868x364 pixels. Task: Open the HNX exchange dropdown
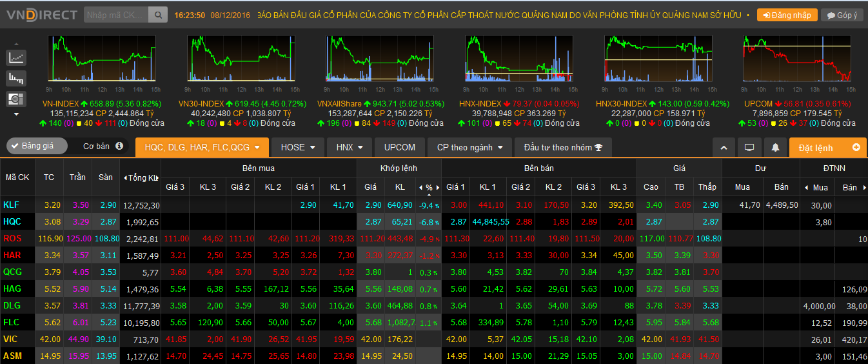(x=350, y=147)
